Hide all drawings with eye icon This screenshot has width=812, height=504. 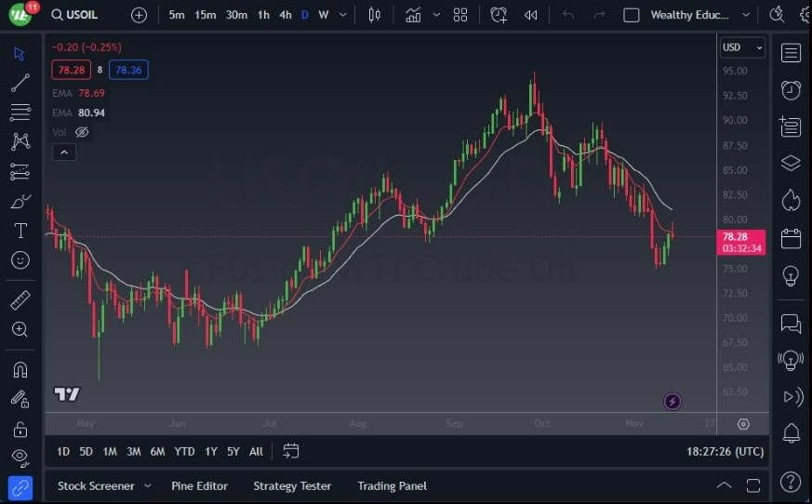click(20, 457)
